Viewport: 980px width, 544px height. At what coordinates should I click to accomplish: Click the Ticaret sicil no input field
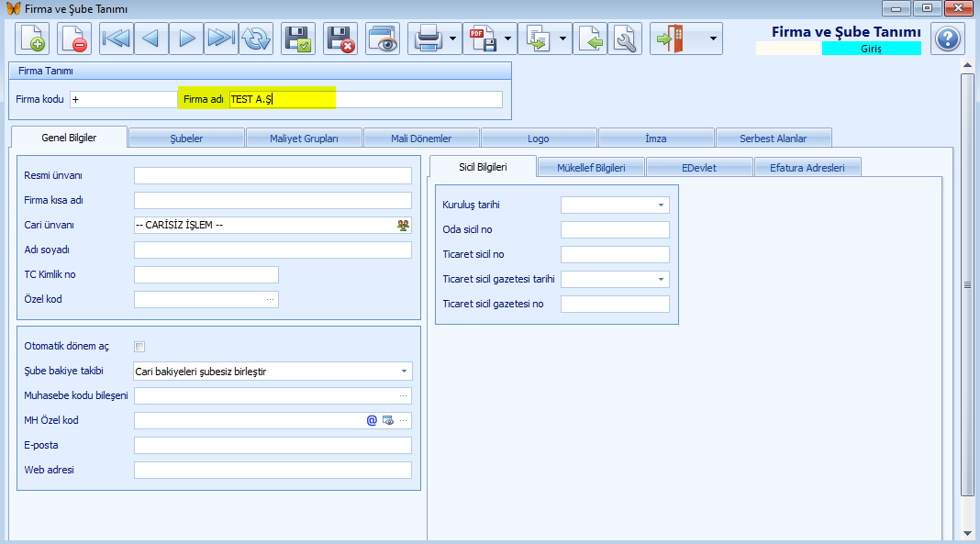[x=615, y=255]
